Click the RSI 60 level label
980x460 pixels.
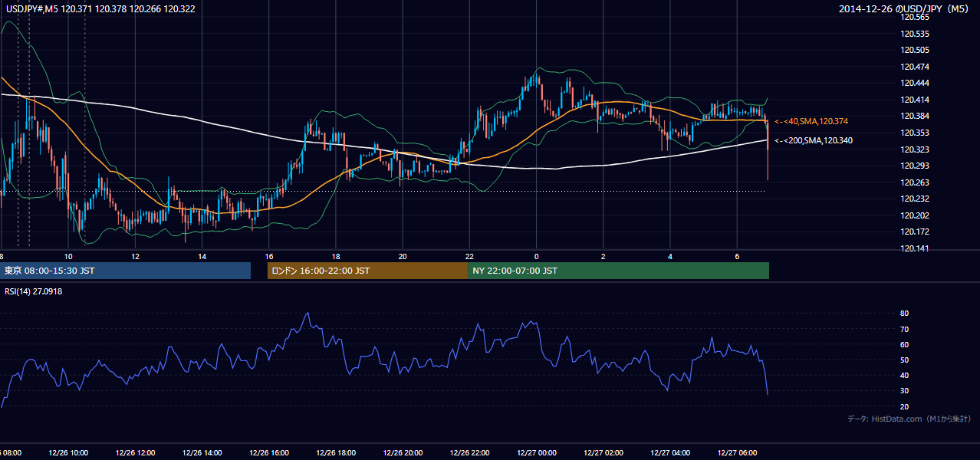coord(904,344)
